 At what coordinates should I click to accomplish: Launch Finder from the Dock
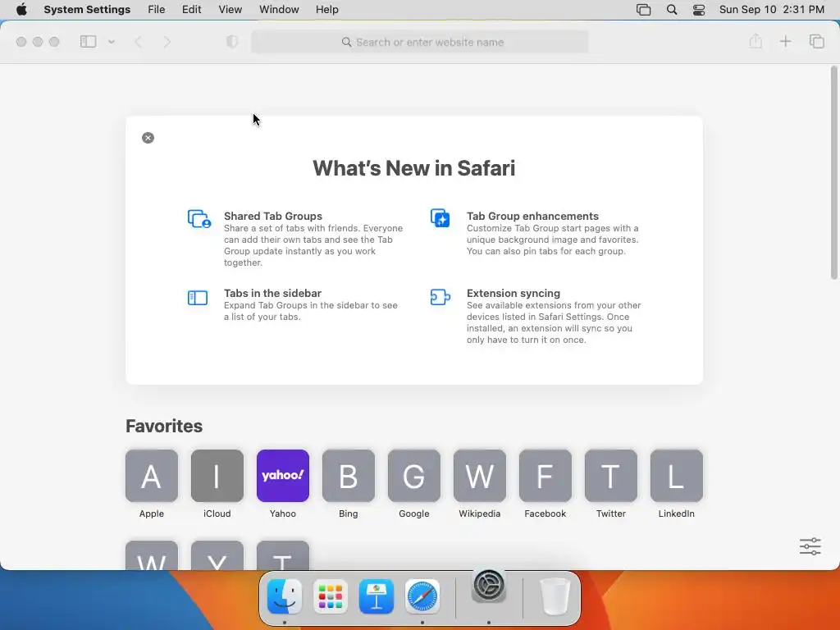click(x=285, y=596)
